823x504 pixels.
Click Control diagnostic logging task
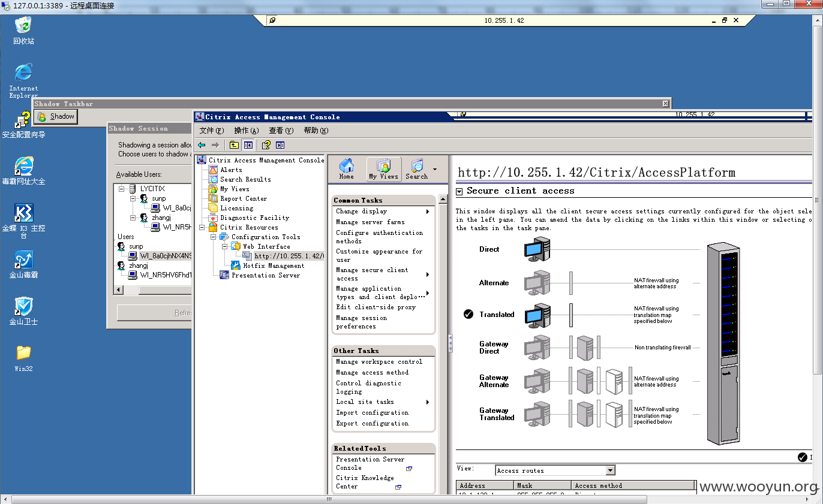[x=368, y=388]
